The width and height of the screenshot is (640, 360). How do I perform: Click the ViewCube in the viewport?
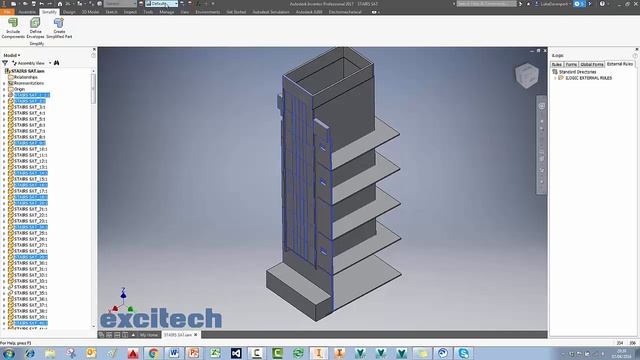tap(527, 75)
